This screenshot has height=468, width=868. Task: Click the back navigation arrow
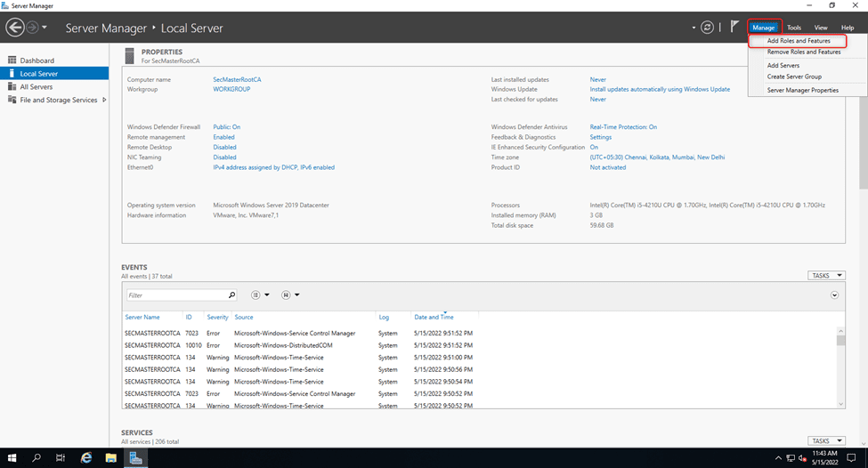[15, 27]
